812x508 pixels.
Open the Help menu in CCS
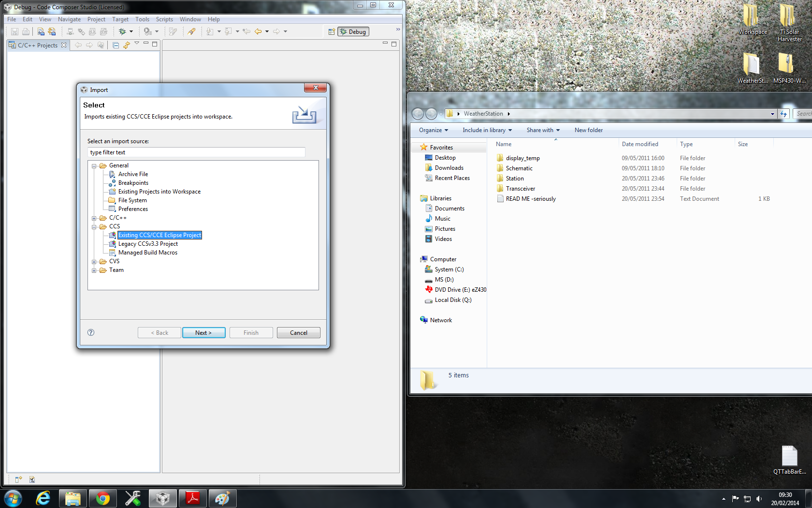[214, 19]
